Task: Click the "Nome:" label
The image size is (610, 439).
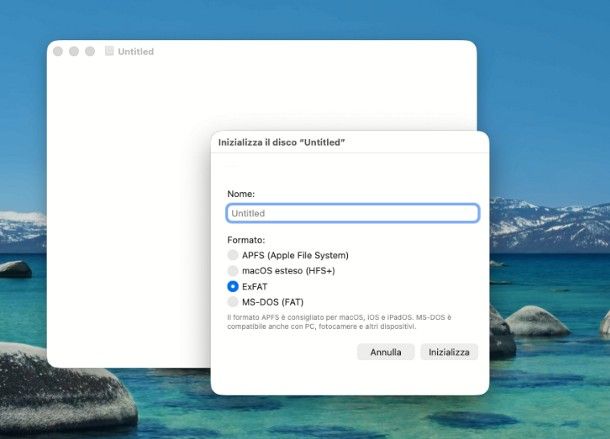Action: pos(241,193)
